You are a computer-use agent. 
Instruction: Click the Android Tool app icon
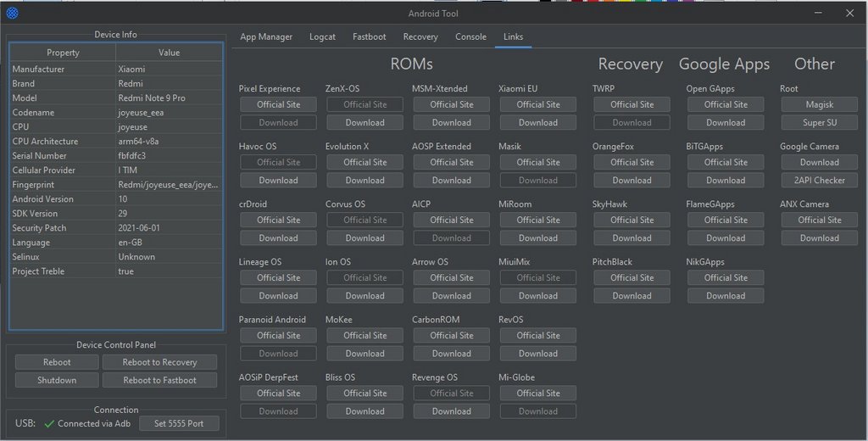pyautogui.click(x=12, y=13)
